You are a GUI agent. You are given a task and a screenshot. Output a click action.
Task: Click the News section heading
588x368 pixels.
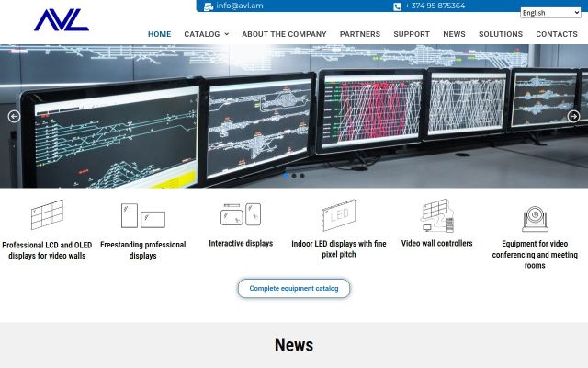(294, 345)
